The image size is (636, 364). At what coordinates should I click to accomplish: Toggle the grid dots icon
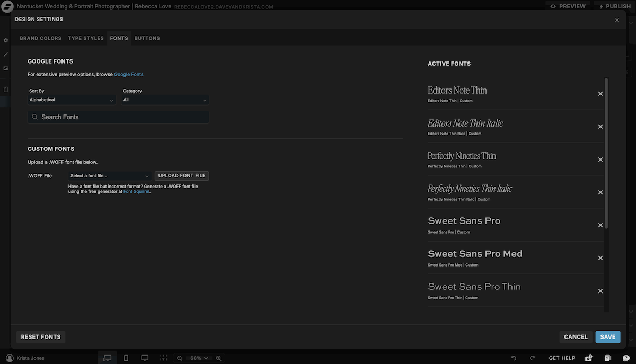click(x=164, y=358)
